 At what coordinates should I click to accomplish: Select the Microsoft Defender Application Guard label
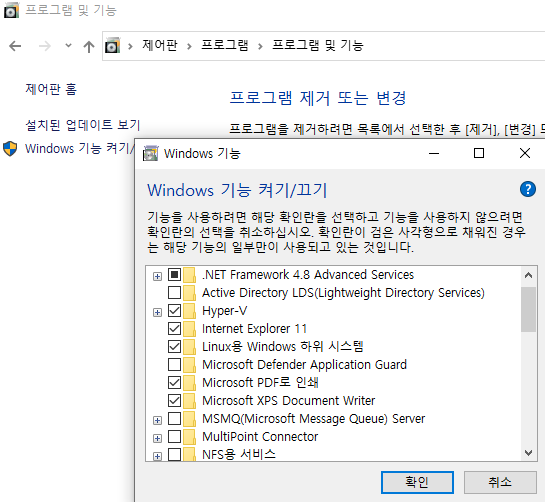point(304,365)
